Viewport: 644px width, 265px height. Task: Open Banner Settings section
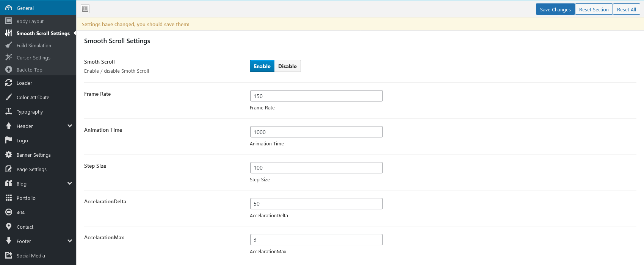(x=38, y=155)
